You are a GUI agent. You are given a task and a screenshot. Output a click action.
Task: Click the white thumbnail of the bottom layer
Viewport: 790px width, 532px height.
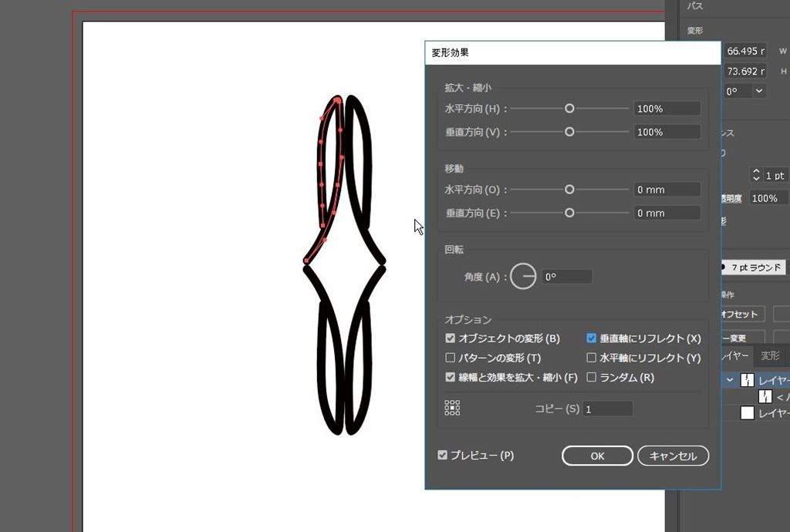(747, 413)
